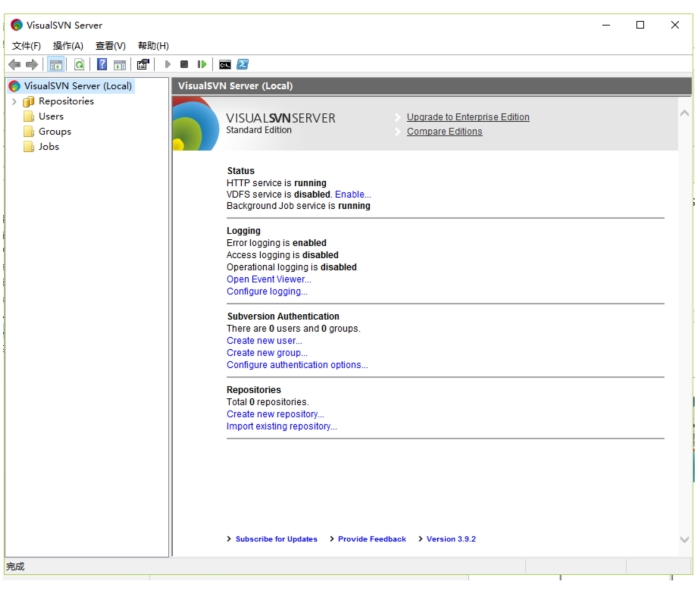This screenshot has height=593, width=698.
Task: Open server Properties toolbar icon
Action: click(142, 65)
